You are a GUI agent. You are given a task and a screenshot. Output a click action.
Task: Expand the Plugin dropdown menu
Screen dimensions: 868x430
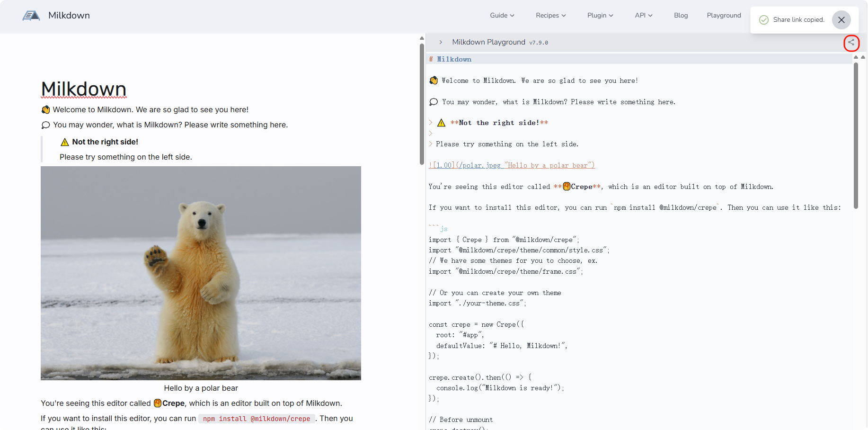(x=600, y=15)
